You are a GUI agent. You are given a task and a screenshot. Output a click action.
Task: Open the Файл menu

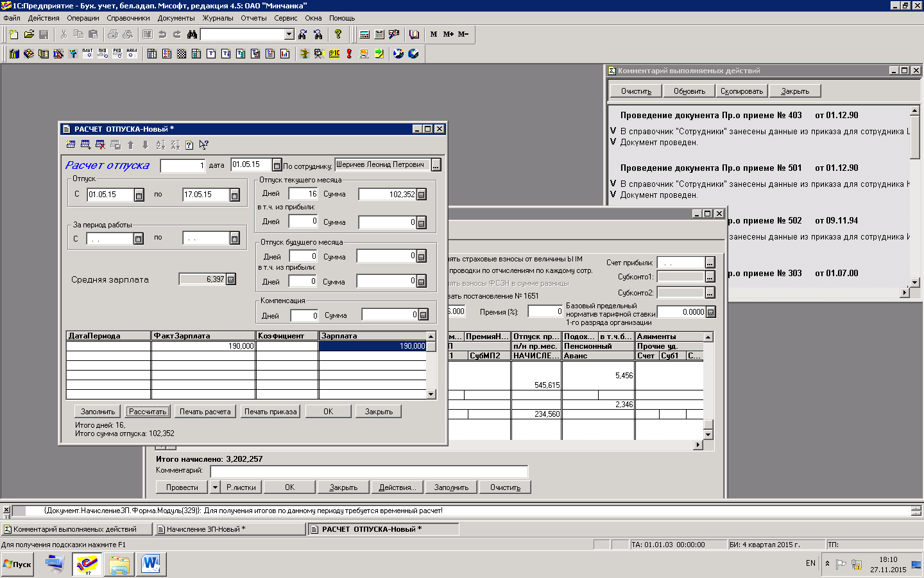click(x=12, y=18)
